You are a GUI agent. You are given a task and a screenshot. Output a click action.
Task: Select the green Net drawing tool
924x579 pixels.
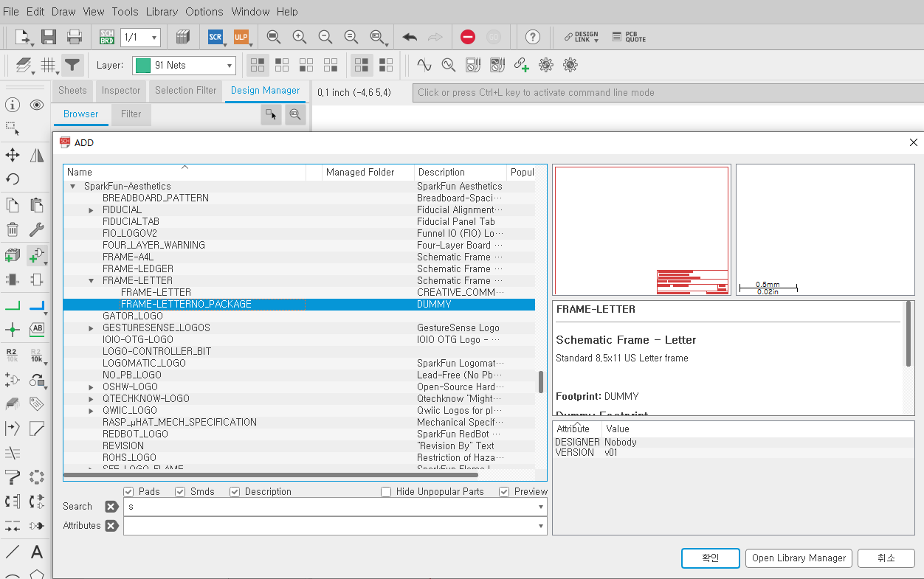(13, 305)
